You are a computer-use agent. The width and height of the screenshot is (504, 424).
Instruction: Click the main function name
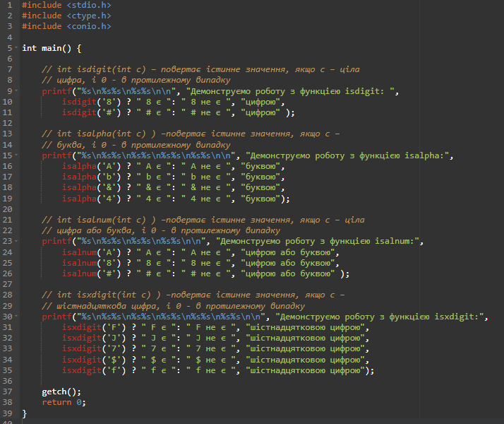[x=54, y=48]
